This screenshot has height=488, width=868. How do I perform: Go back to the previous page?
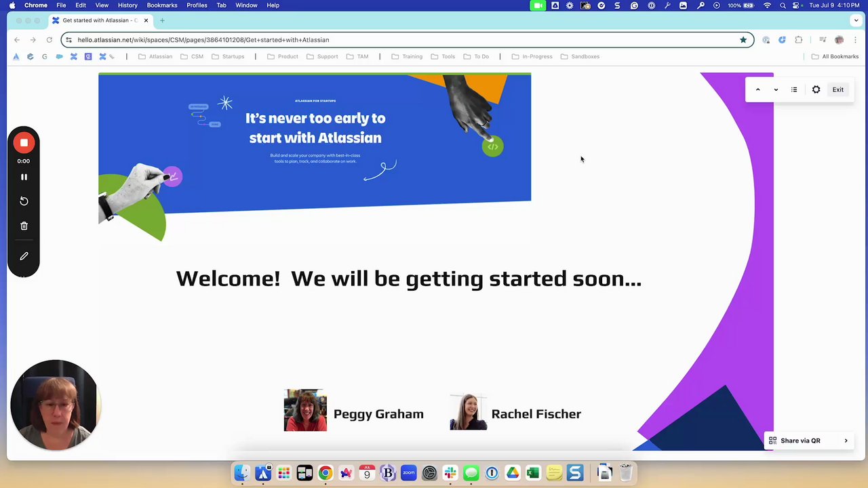click(x=17, y=40)
